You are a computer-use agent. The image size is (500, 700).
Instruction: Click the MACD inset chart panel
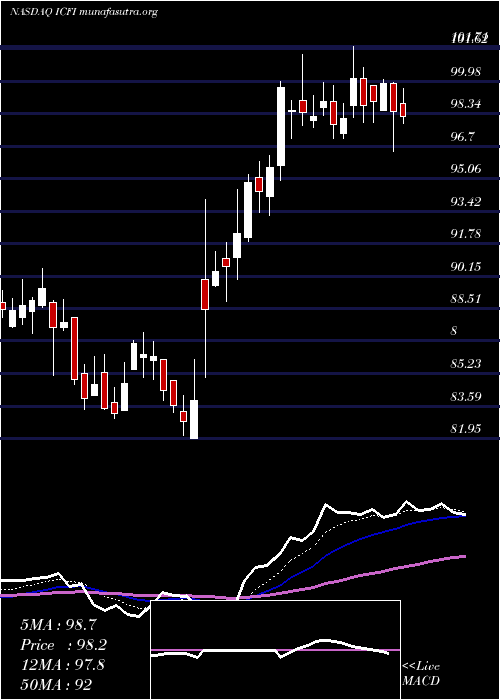click(x=275, y=650)
